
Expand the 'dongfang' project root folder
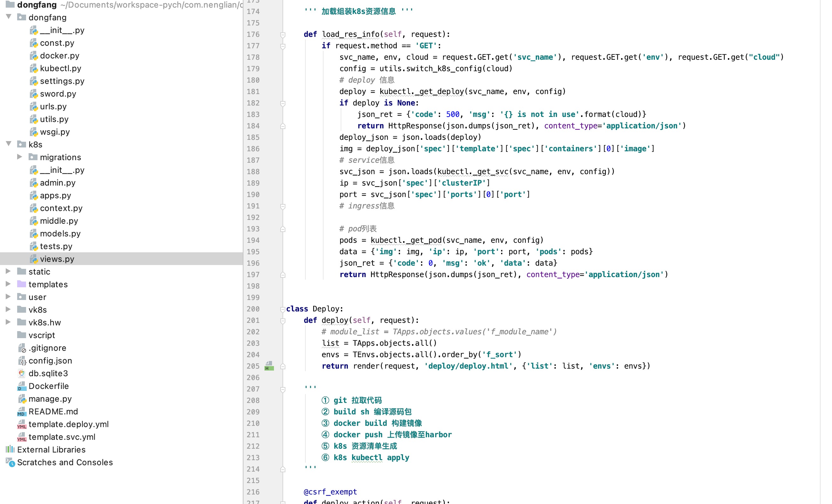click(x=8, y=4)
